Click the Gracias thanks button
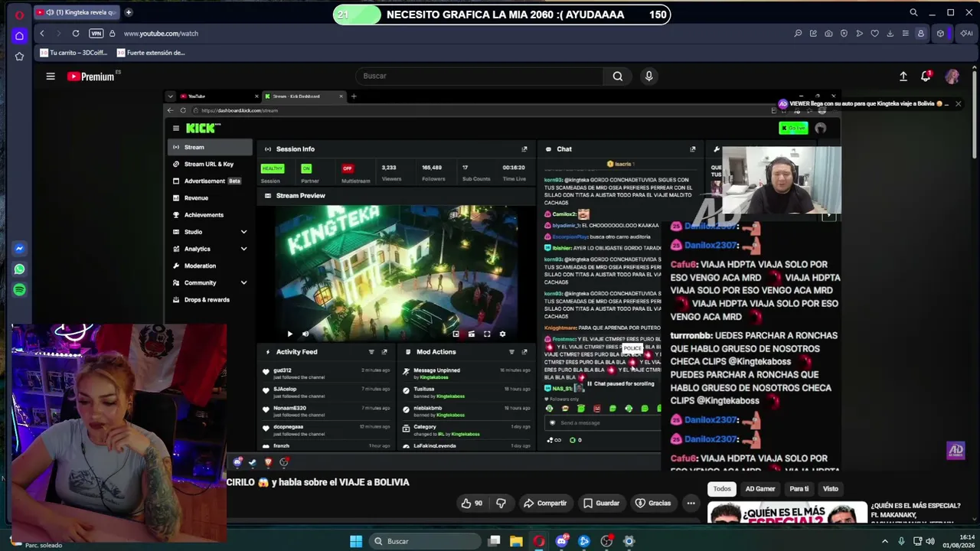Image resolution: width=980 pixels, height=551 pixels. pyautogui.click(x=653, y=503)
